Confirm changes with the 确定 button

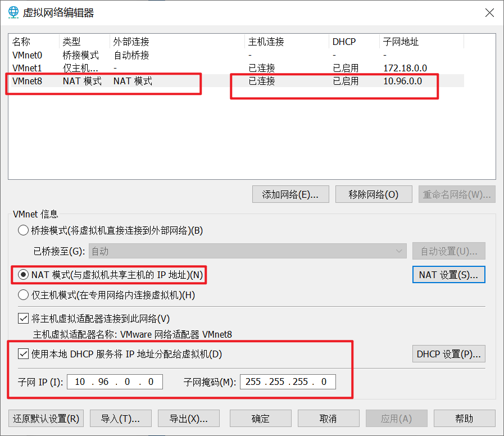[x=261, y=419]
